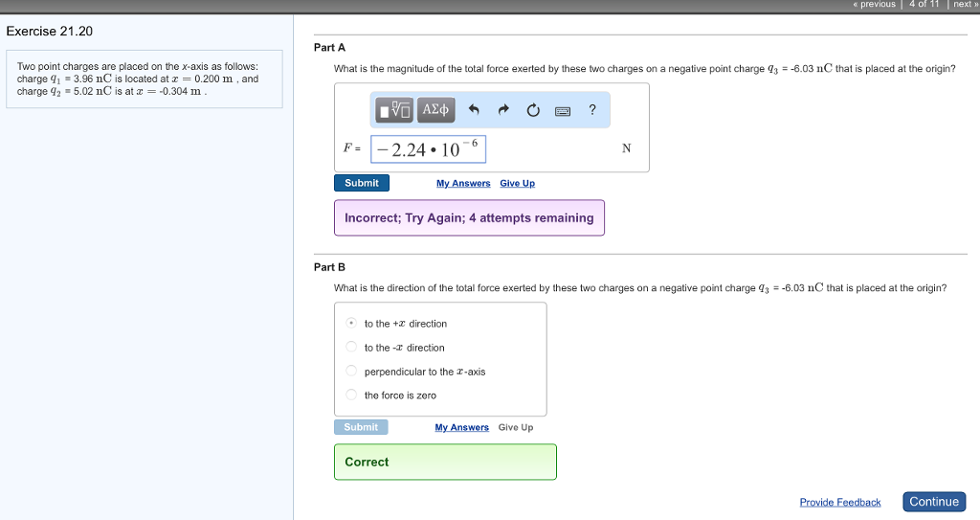The height and width of the screenshot is (520, 980).
Task: Click Give Up under Part B
Action: pyautogui.click(x=516, y=427)
